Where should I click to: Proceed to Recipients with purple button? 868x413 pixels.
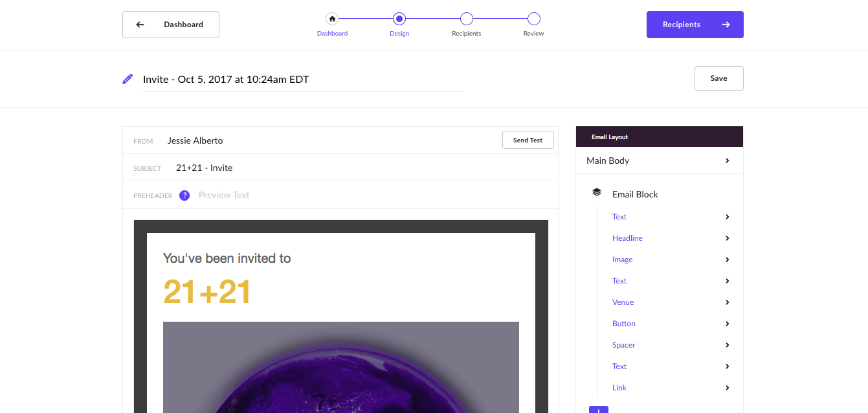(695, 25)
